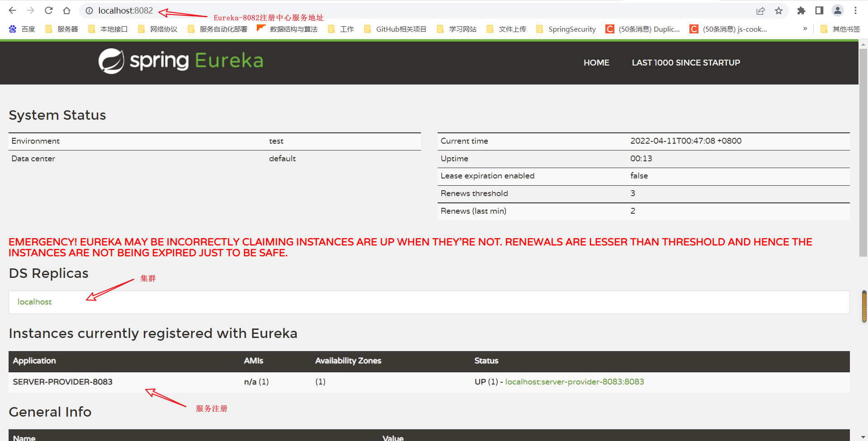The width and height of the screenshot is (868, 441).
Task: Click the Availability Zones column header
Action: pos(348,361)
